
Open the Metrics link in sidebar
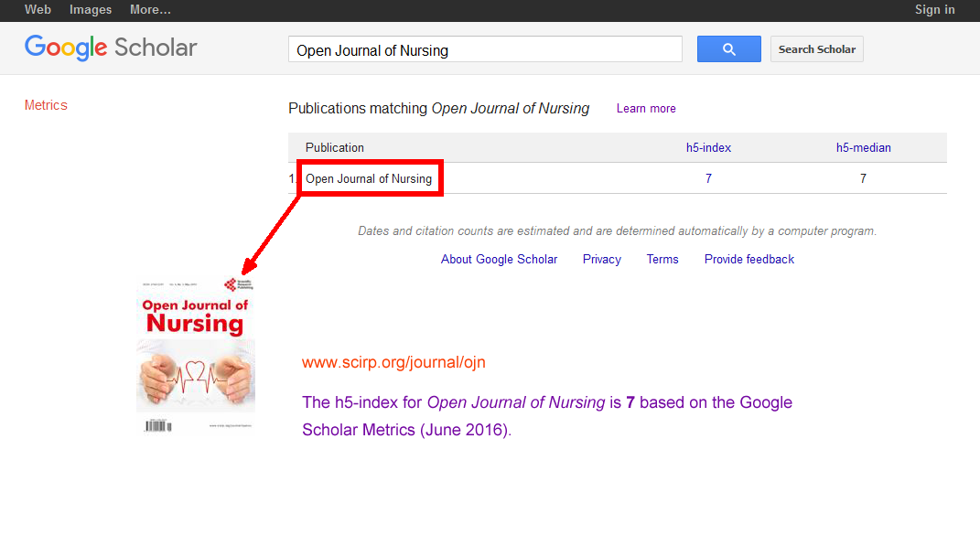46,105
